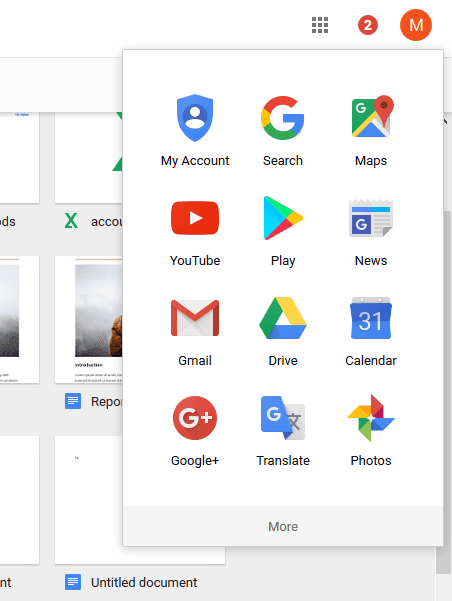Screen dimensions: 452x601
Task: Open the Play store icon
Action: coord(283,218)
